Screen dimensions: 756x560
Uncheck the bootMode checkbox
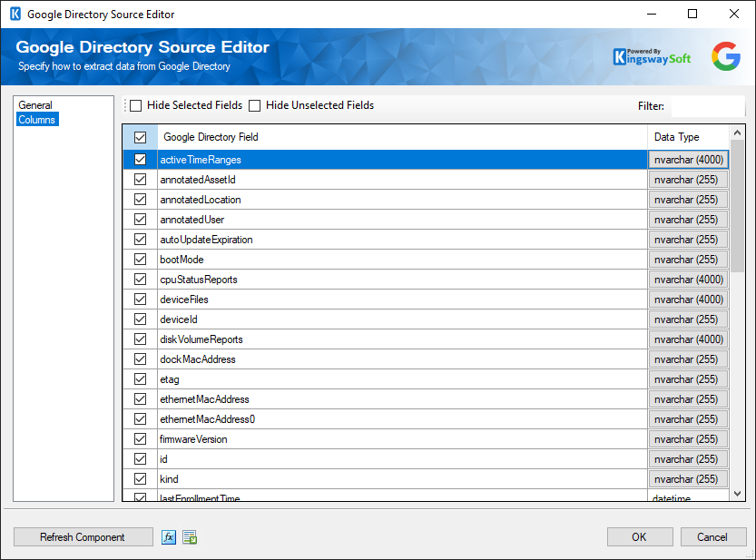141,259
